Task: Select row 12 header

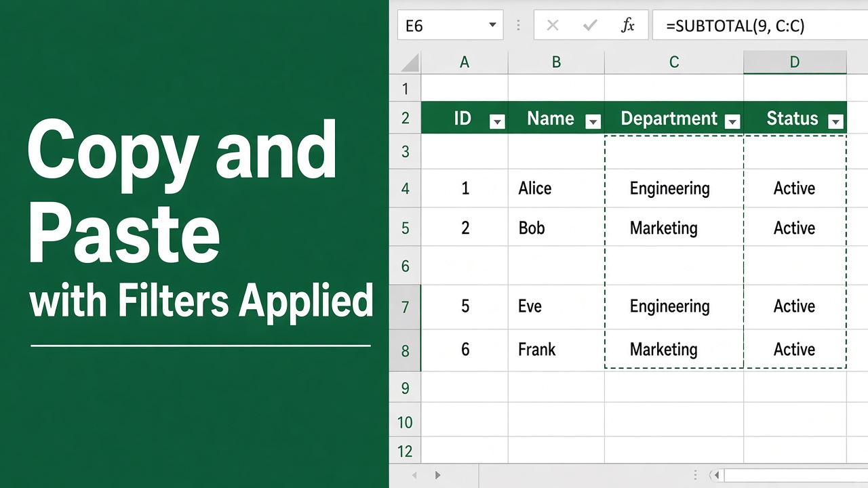Action: coord(406,451)
